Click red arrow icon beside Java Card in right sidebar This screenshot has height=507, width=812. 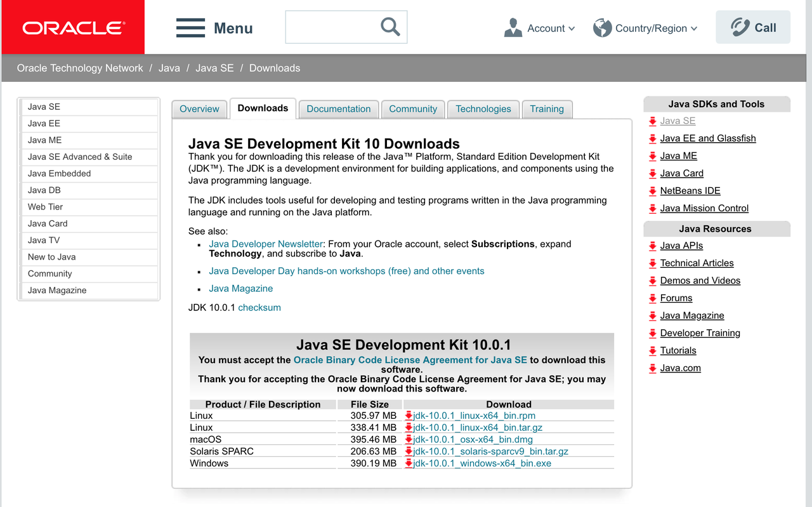click(652, 173)
